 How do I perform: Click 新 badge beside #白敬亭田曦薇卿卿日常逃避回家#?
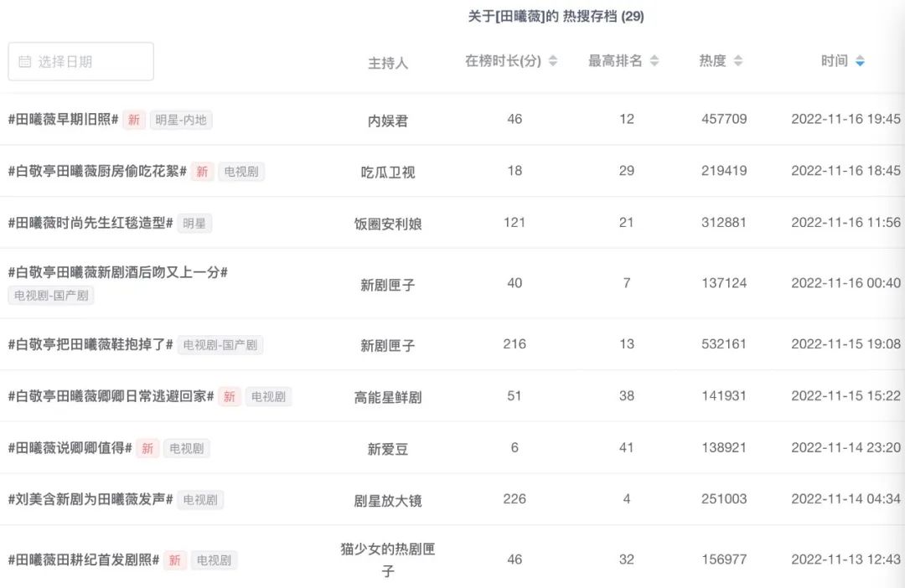click(230, 397)
